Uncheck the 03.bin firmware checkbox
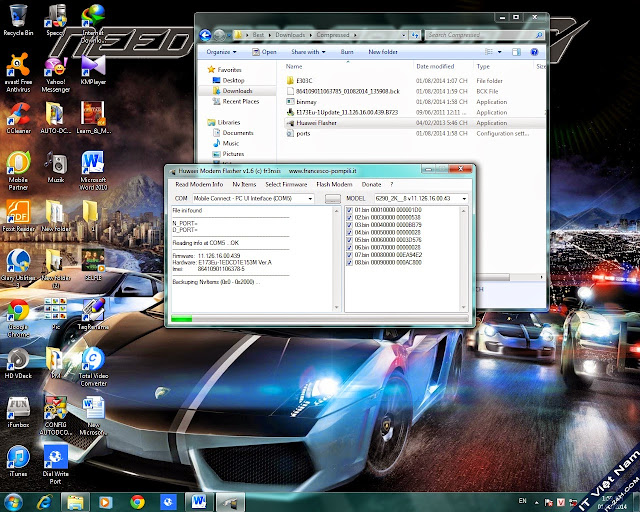640x512 pixels. pos(349,225)
